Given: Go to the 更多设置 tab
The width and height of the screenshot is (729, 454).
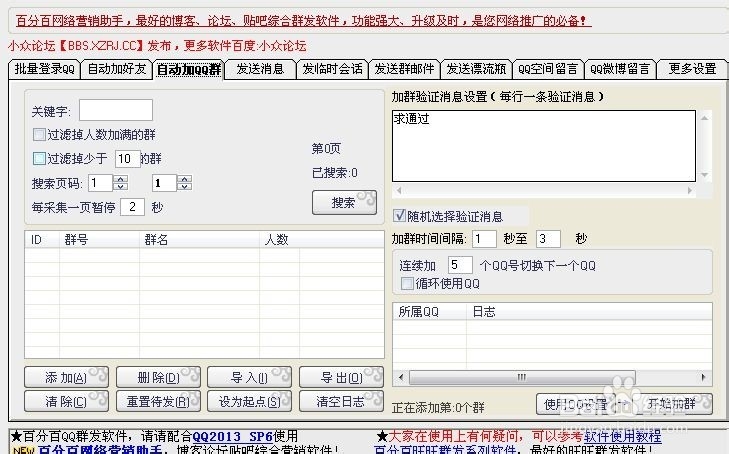Looking at the screenshot, I should [692, 69].
